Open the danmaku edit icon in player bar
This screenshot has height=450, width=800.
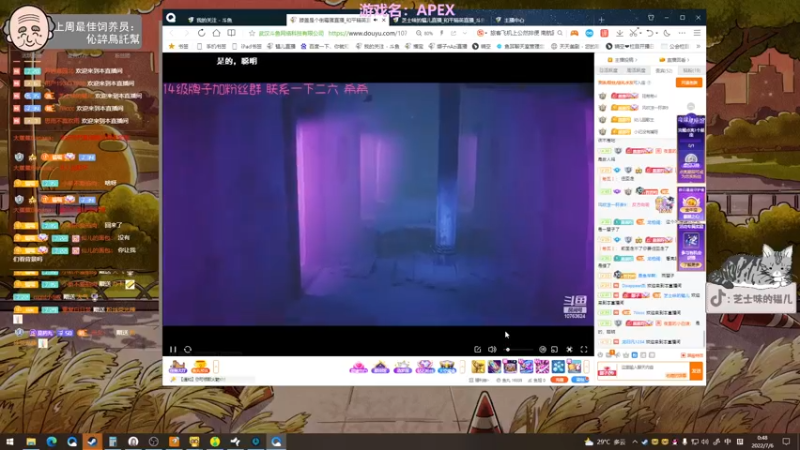tap(478, 349)
